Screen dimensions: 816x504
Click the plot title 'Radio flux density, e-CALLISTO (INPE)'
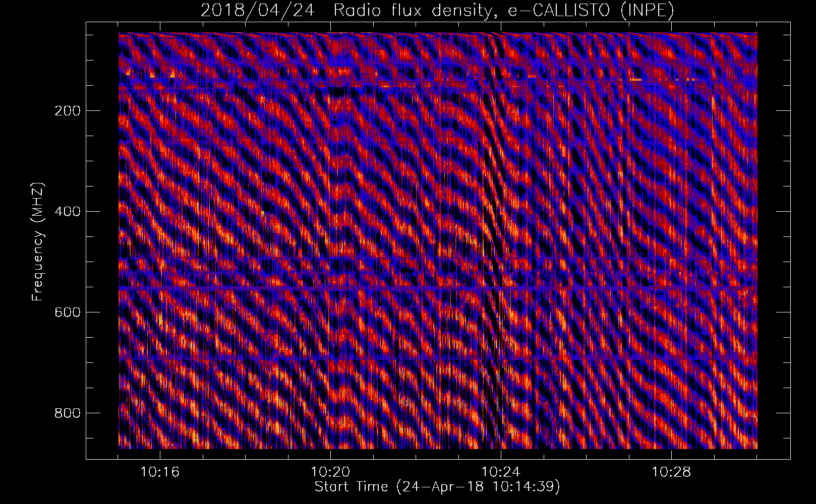pyautogui.click(x=504, y=11)
